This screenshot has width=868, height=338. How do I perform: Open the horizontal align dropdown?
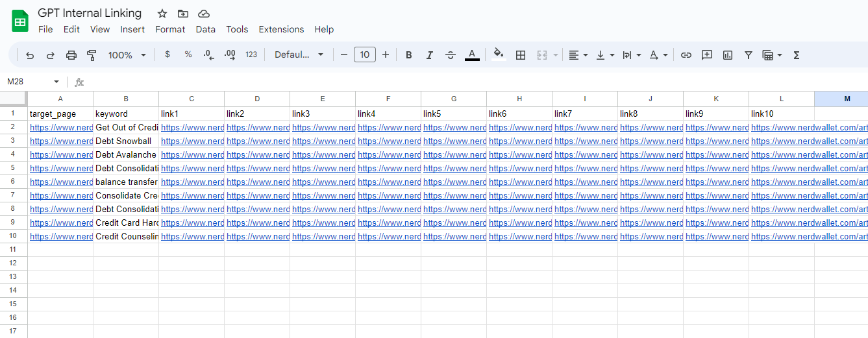(x=578, y=55)
